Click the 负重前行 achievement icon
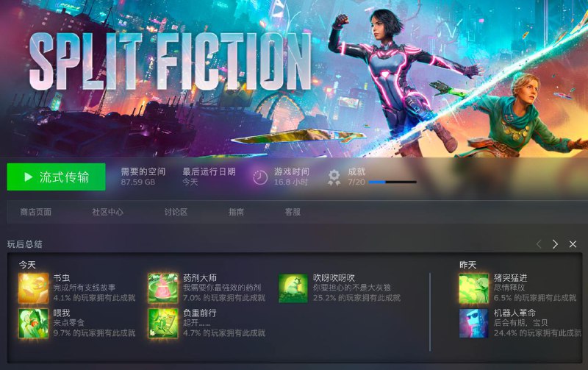This screenshot has width=588, height=370. tap(163, 323)
